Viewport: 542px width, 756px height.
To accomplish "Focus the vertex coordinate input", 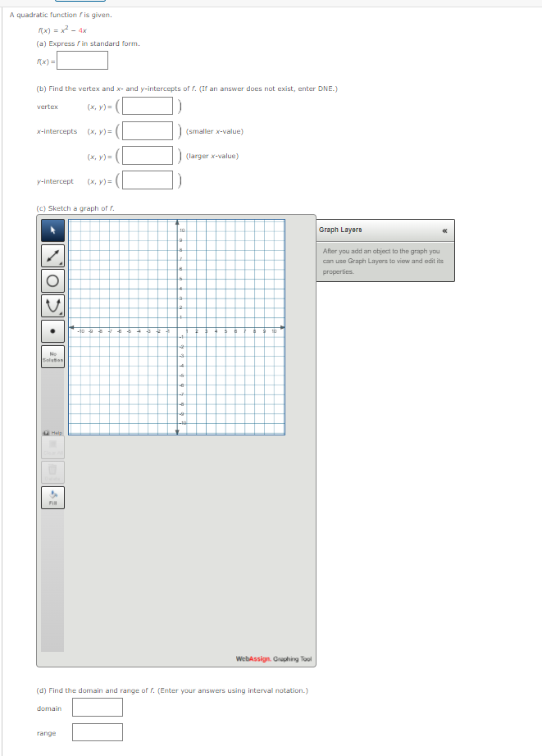I will coord(148,107).
